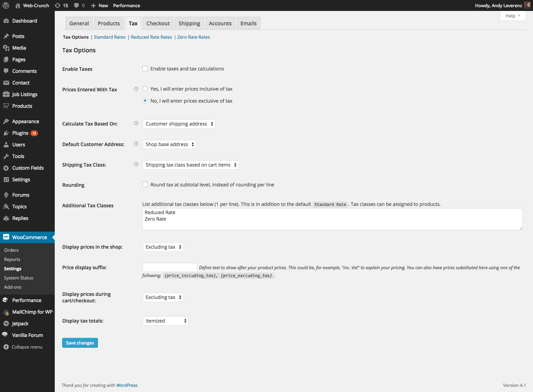Show help for Shipping Tax Class

(136, 164)
